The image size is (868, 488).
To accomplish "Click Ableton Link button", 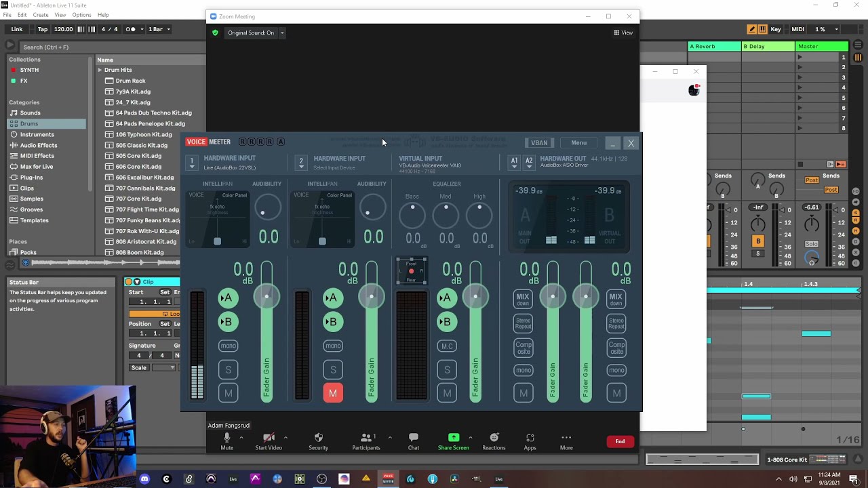I will (17, 29).
